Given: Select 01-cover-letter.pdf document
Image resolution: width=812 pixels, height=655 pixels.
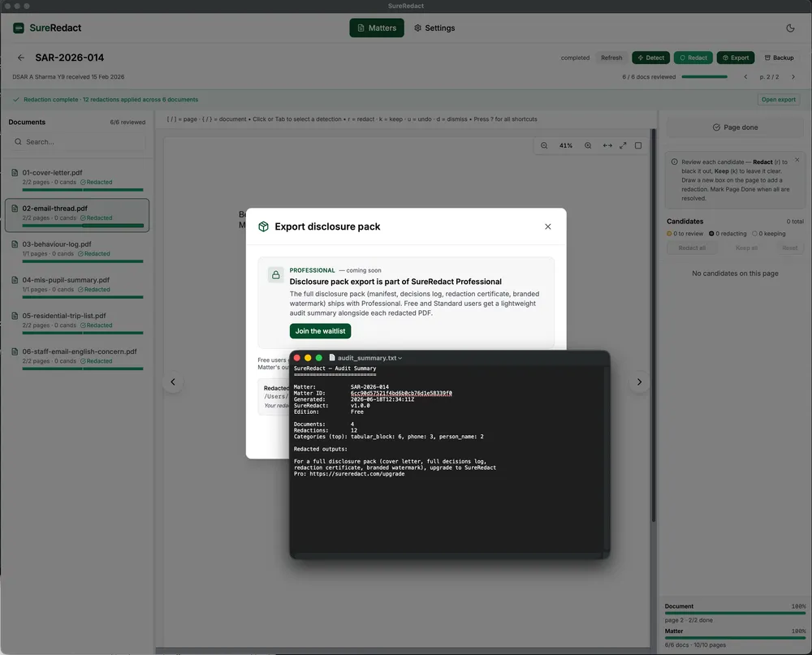Looking at the screenshot, I should (77, 179).
